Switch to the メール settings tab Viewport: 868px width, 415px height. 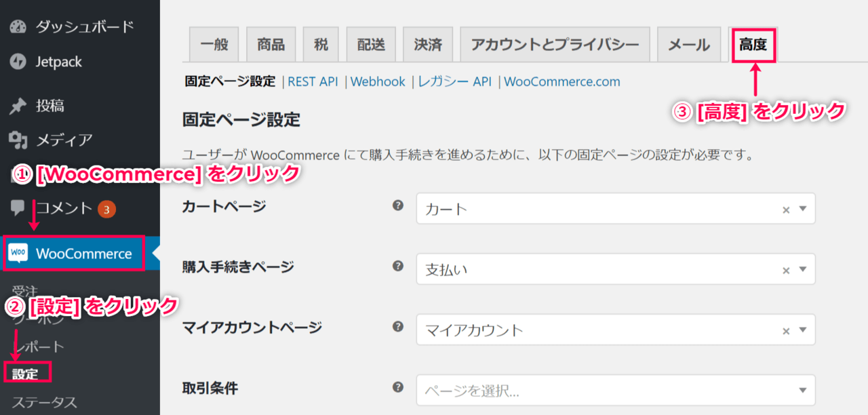pyautogui.click(x=689, y=45)
